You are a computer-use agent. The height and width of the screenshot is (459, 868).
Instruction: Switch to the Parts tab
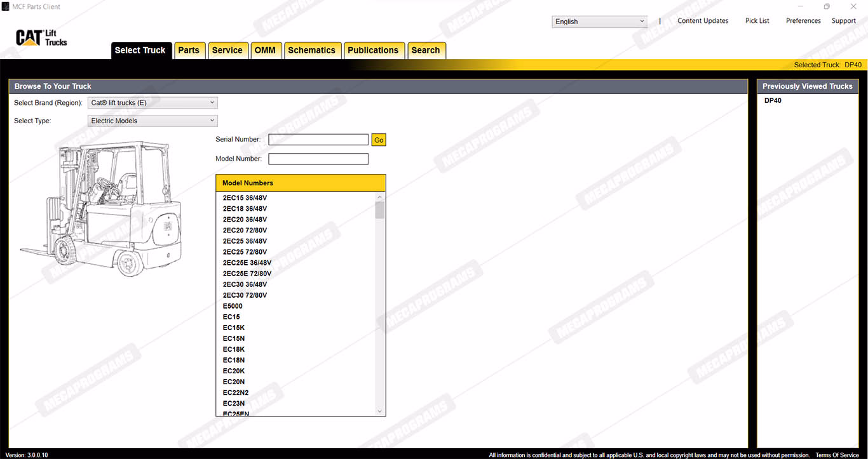189,51
